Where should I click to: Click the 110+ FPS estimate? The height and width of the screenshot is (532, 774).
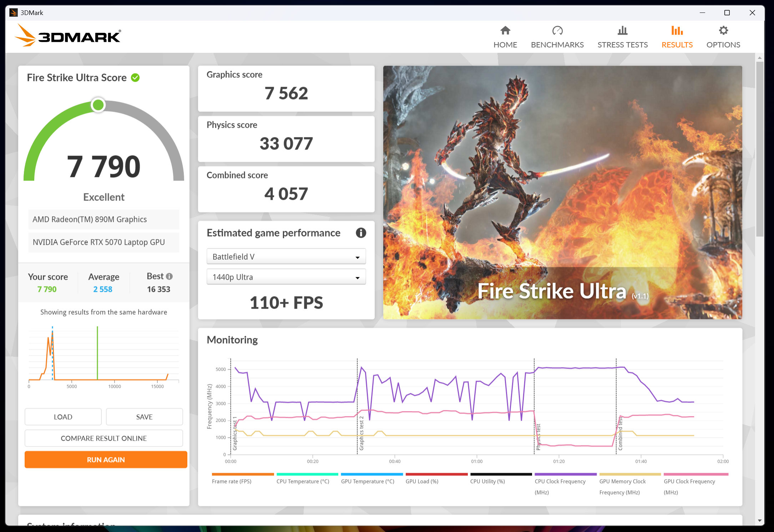(x=286, y=303)
